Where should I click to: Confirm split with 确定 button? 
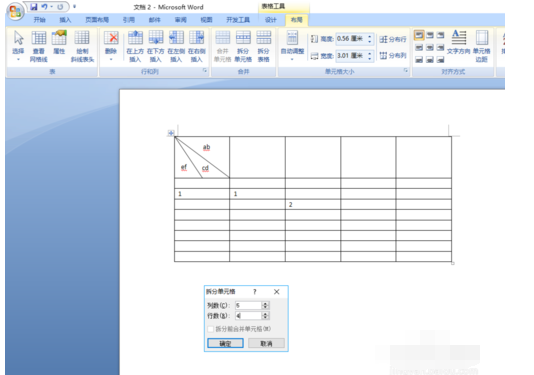pos(225,343)
